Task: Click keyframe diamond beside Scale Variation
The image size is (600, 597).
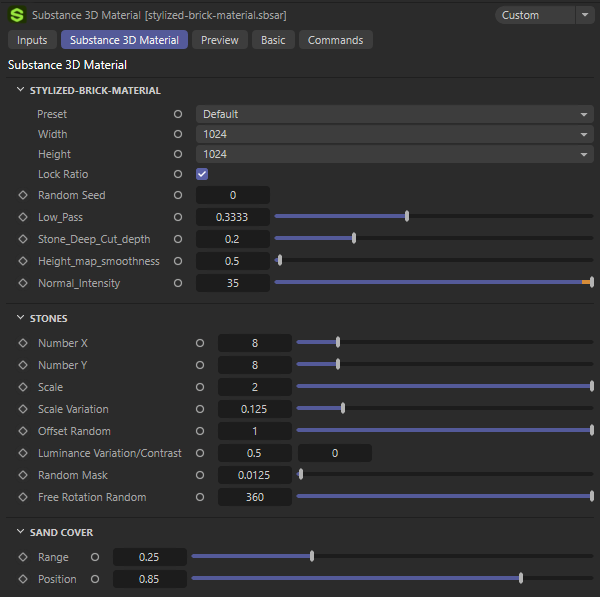Action: pos(23,409)
